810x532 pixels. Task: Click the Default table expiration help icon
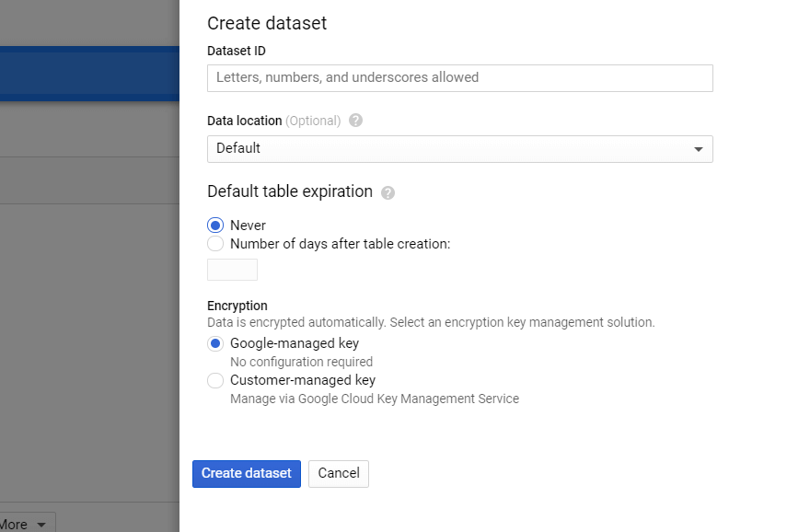click(388, 192)
